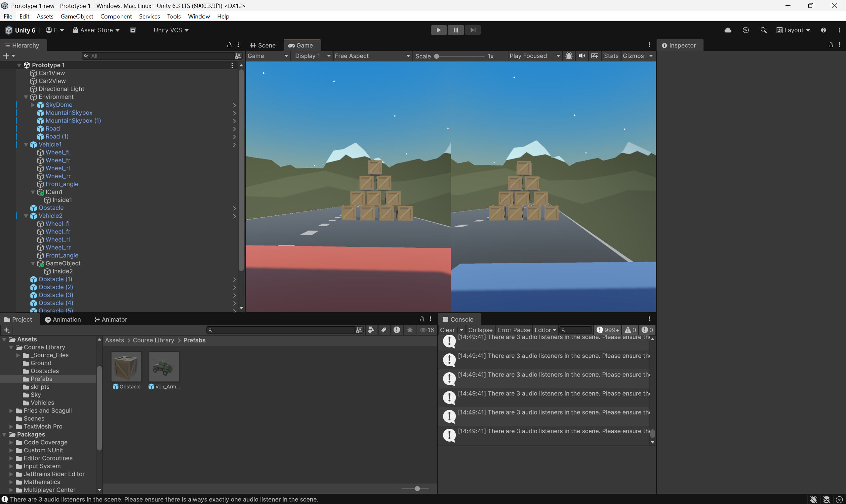846x504 pixels.
Task: Mute audio in the Game view
Action: pyautogui.click(x=582, y=56)
